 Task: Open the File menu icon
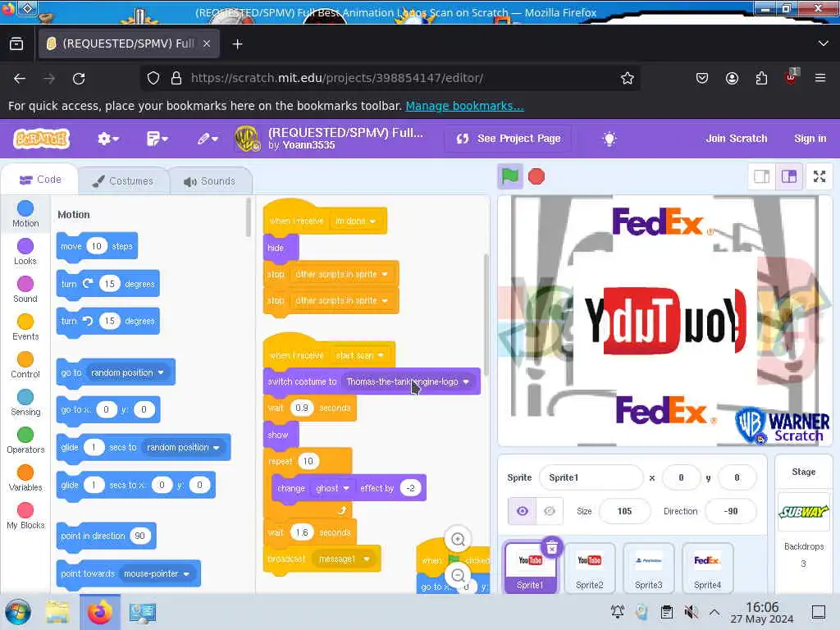coord(157,139)
